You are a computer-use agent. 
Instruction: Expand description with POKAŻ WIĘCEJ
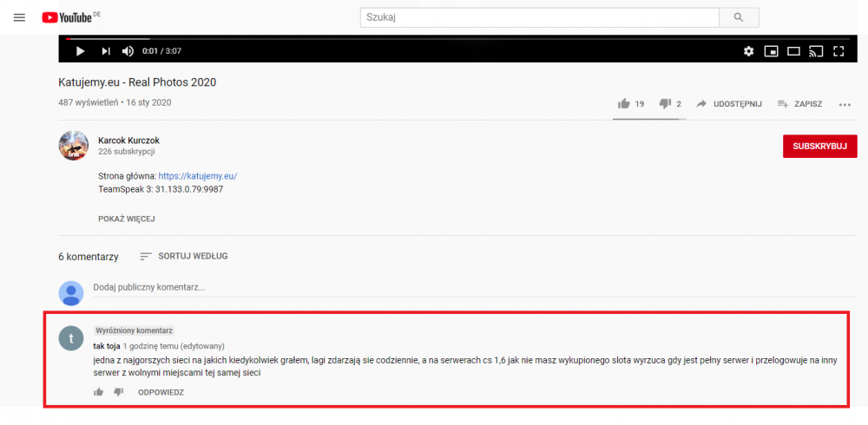pos(126,219)
